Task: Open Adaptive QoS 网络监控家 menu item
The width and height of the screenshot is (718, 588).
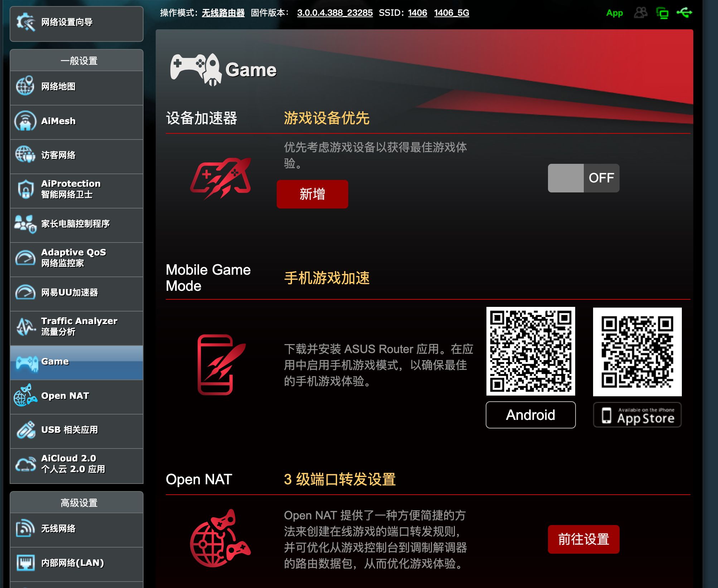Action: [77, 260]
